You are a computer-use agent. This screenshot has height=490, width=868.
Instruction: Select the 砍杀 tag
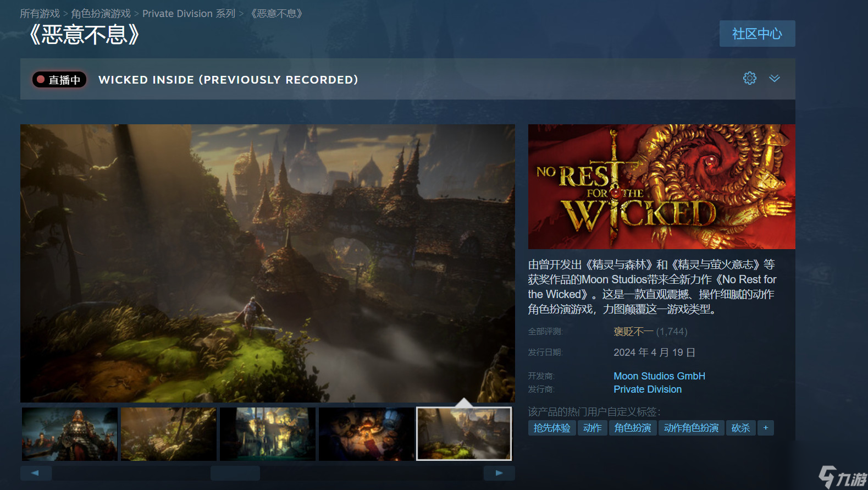point(740,428)
